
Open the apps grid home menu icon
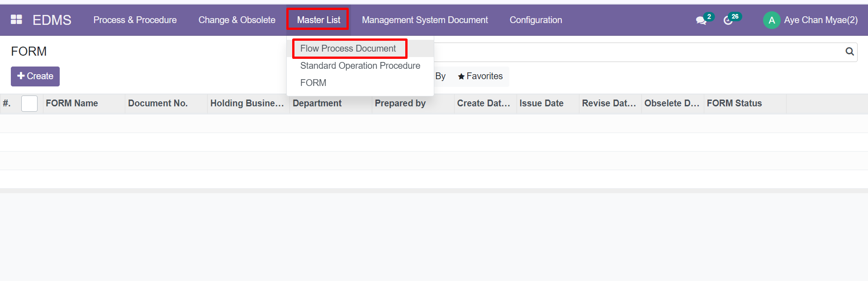[x=16, y=19]
